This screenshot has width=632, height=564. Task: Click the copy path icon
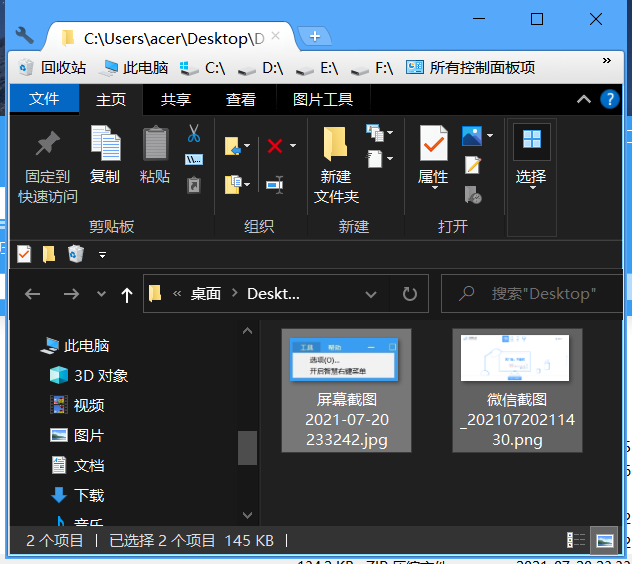[194, 160]
